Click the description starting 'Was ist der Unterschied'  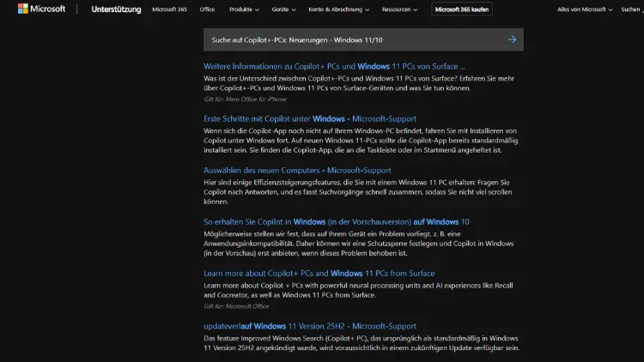[x=359, y=83]
